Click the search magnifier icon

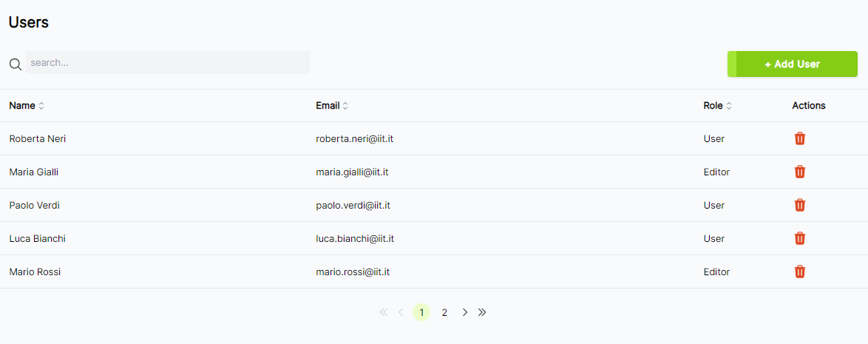coord(15,64)
